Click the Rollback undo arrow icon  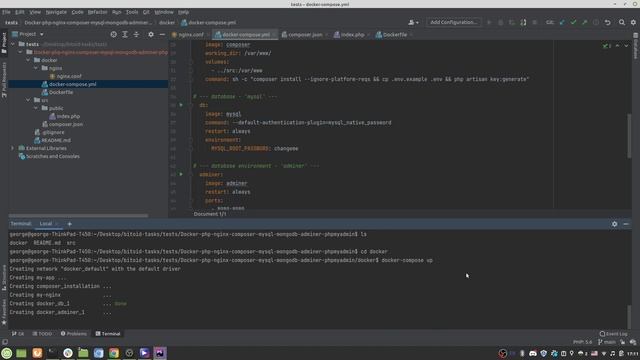coord(607,22)
